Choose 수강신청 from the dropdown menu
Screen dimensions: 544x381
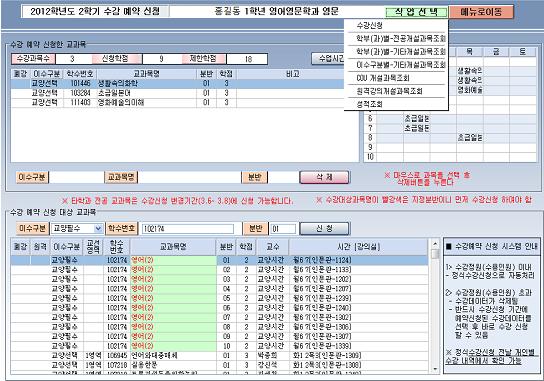369,25
